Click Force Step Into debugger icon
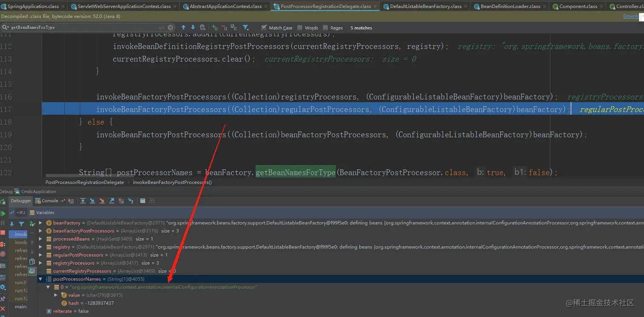 coord(102,201)
